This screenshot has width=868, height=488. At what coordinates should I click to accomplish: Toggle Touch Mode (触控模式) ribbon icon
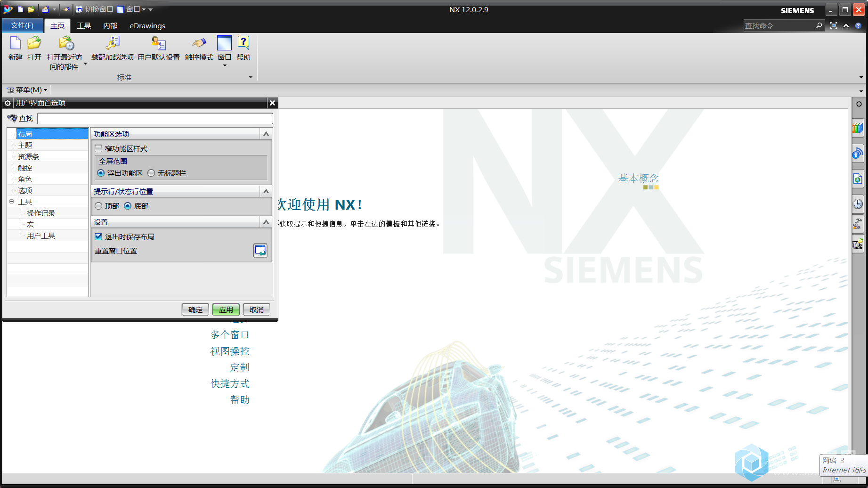click(199, 43)
